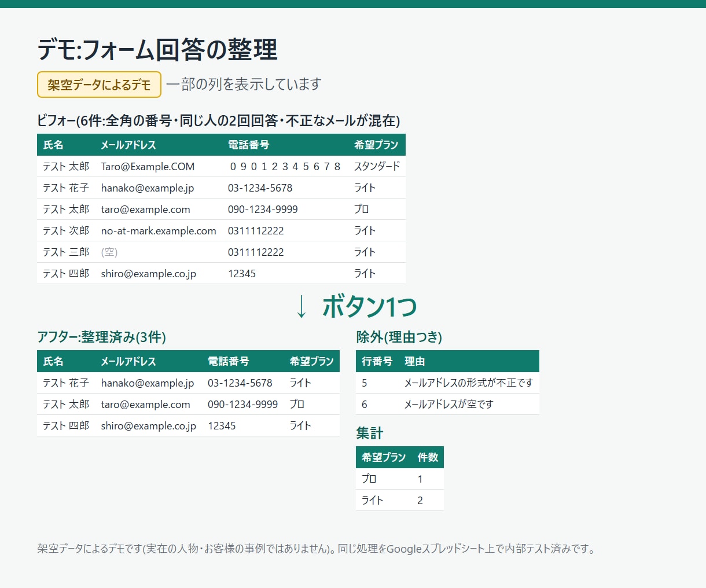Click the 行番号 column header
This screenshot has width=706, height=588.
click(377, 361)
